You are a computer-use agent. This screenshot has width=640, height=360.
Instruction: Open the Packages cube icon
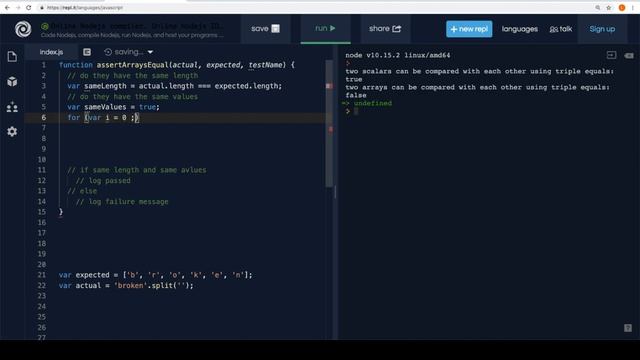[x=12, y=82]
